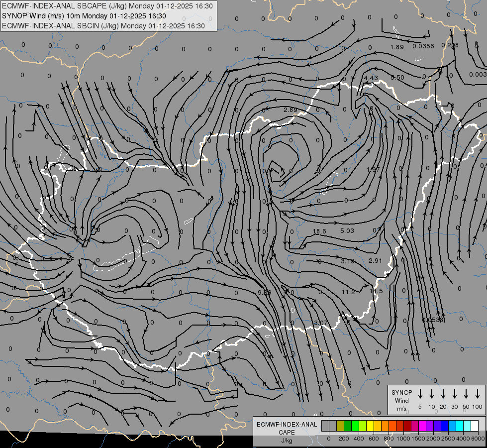487x448 pixels.
Task: Click the J/kg unit label in CAPE legend
Action: (287, 441)
